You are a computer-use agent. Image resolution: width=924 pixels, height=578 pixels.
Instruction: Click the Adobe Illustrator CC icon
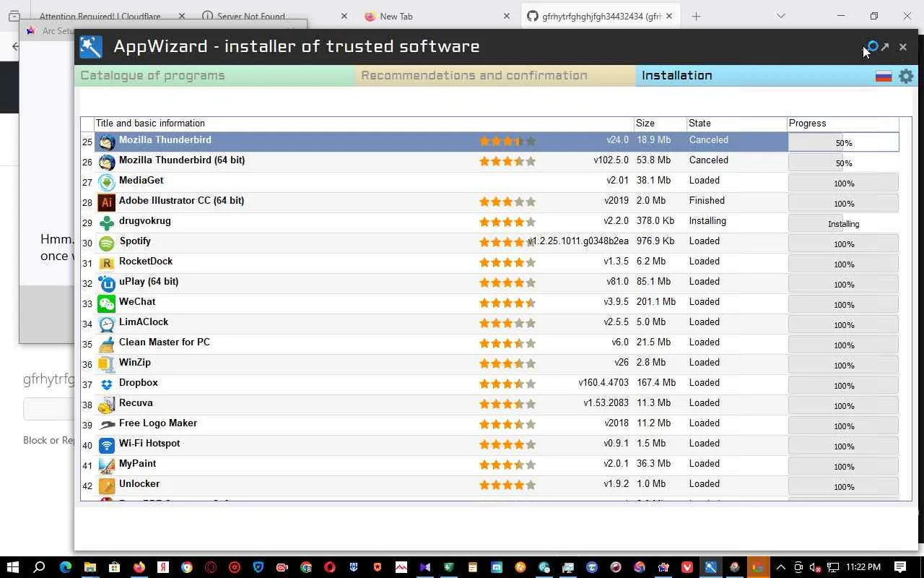point(107,202)
